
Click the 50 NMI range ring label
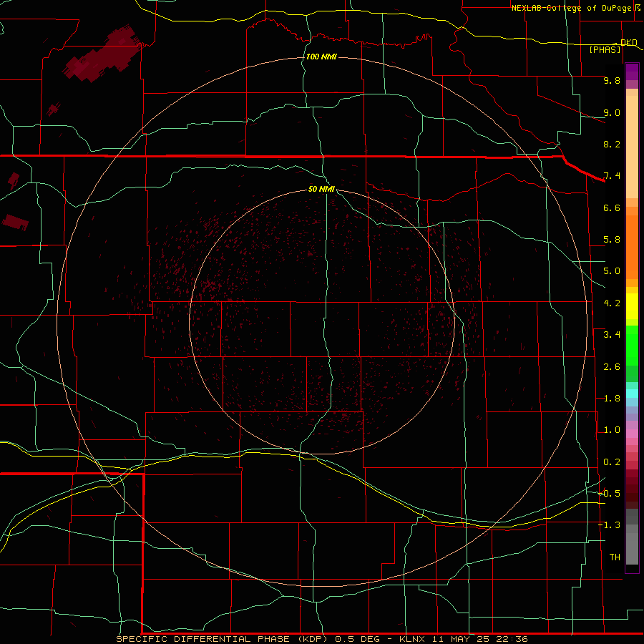[x=321, y=189]
